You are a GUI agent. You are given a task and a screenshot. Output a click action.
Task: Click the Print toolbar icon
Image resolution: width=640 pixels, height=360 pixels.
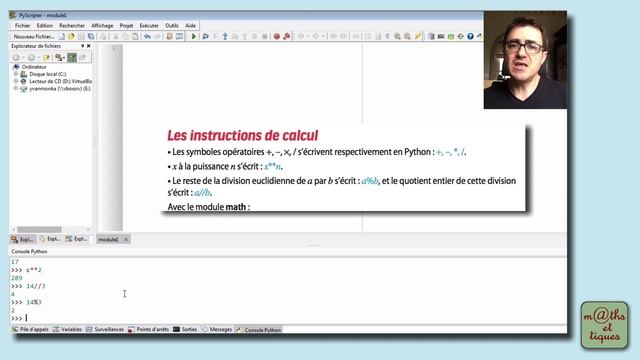click(x=104, y=36)
